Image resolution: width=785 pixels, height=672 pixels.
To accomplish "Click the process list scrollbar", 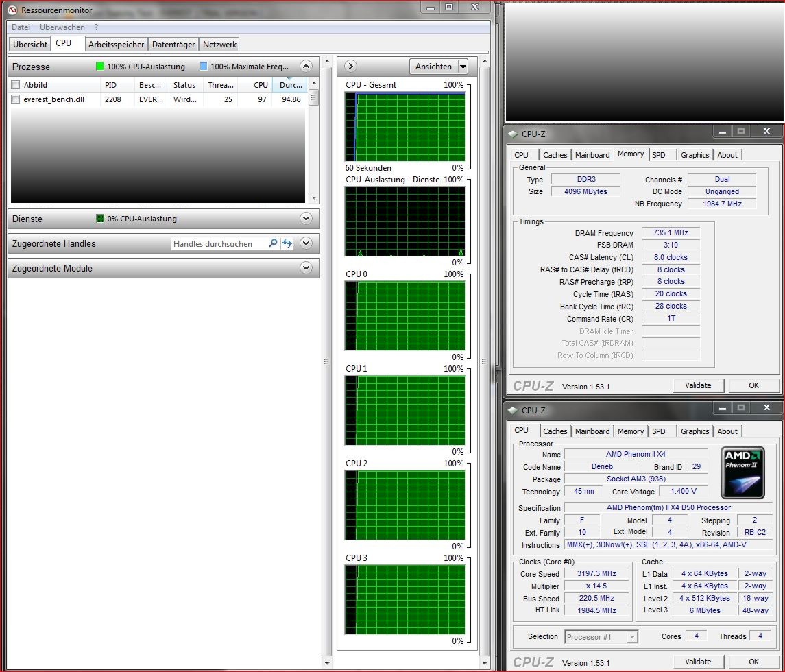I will coord(314,141).
